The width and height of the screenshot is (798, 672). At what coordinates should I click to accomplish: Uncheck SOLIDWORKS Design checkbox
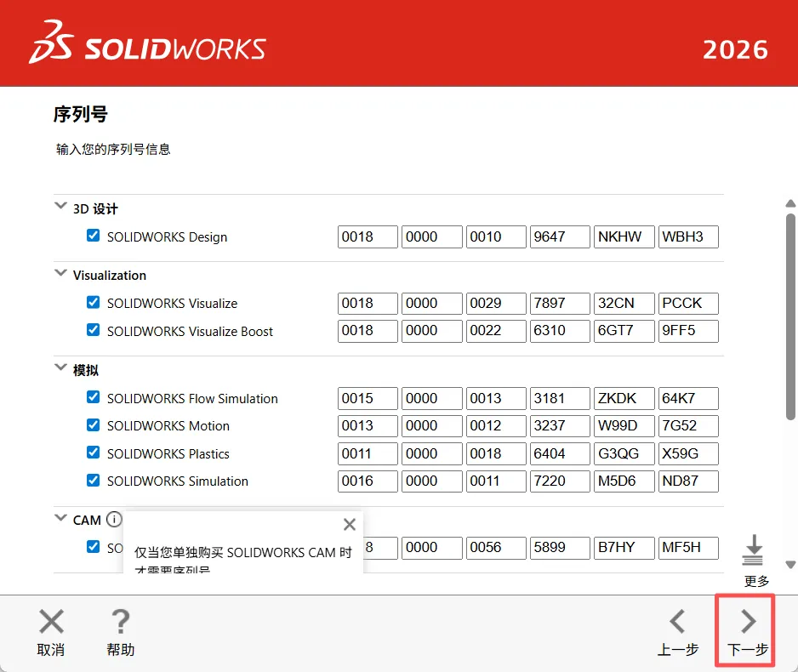point(93,236)
